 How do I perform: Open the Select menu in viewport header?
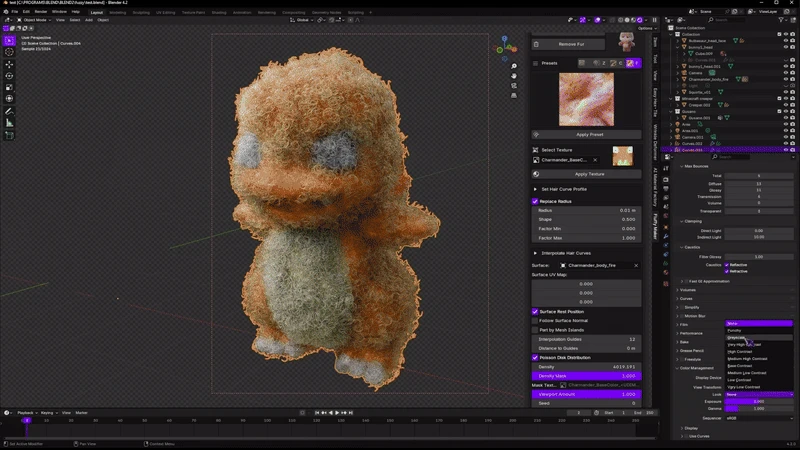(74, 20)
